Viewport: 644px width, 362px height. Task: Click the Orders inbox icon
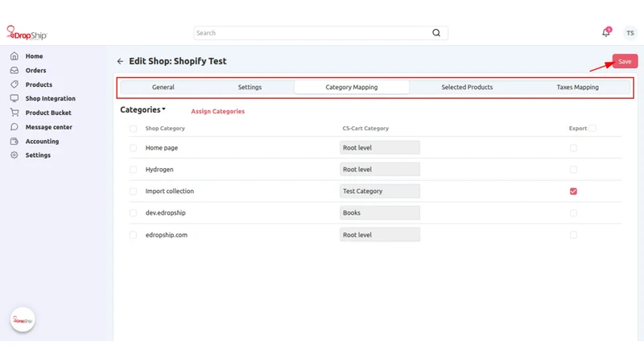(14, 70)
